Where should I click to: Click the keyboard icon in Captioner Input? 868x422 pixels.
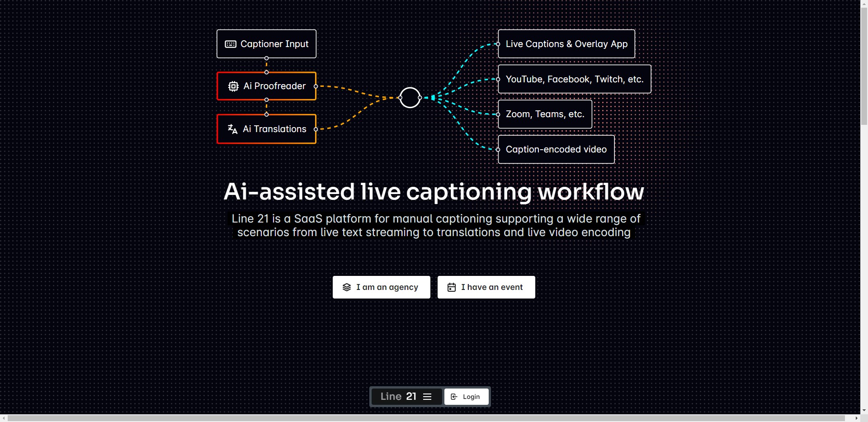(231, 44)
